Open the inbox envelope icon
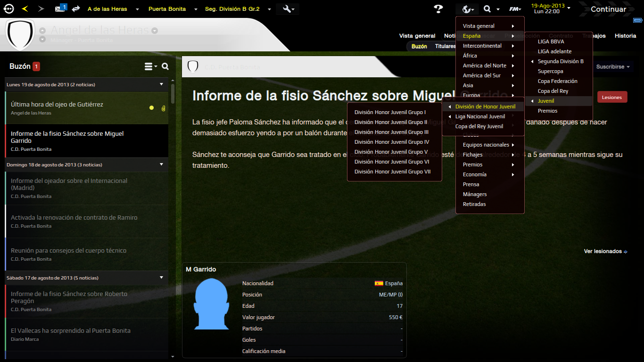 [59, 8]
